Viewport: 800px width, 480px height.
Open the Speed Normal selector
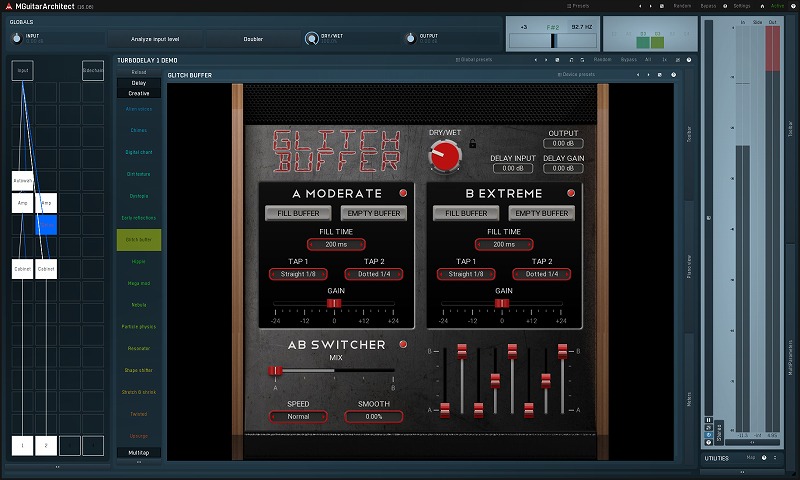pyautogui.click(x=298, y=416)
